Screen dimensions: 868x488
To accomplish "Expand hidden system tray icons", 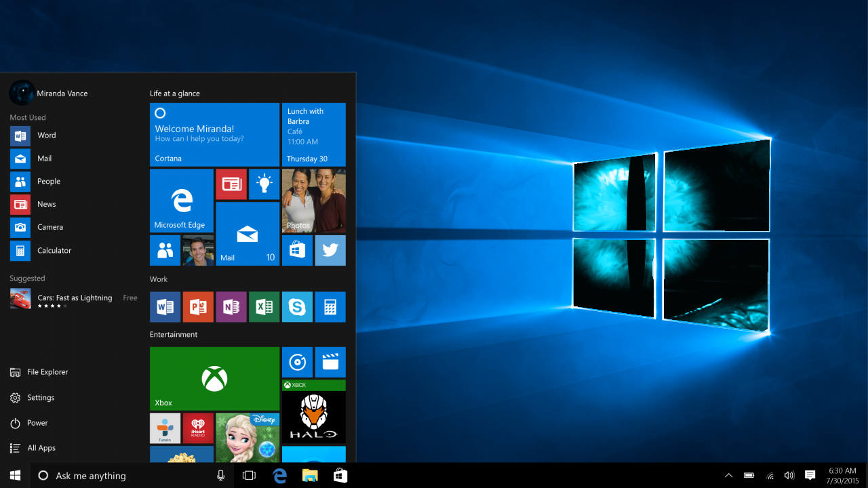I will point(729,475).
